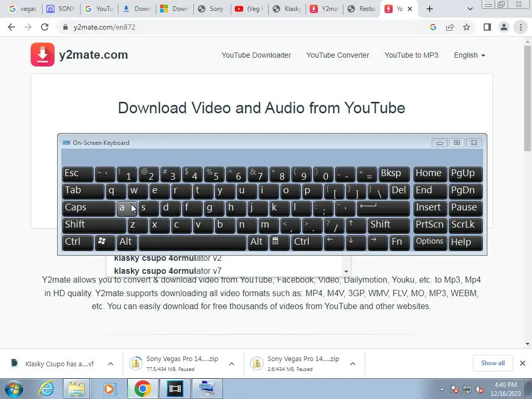Click the Help key on On-Screen Keyboard
The width and height of the screenshot is (532, 399).
tap(465, 243)
